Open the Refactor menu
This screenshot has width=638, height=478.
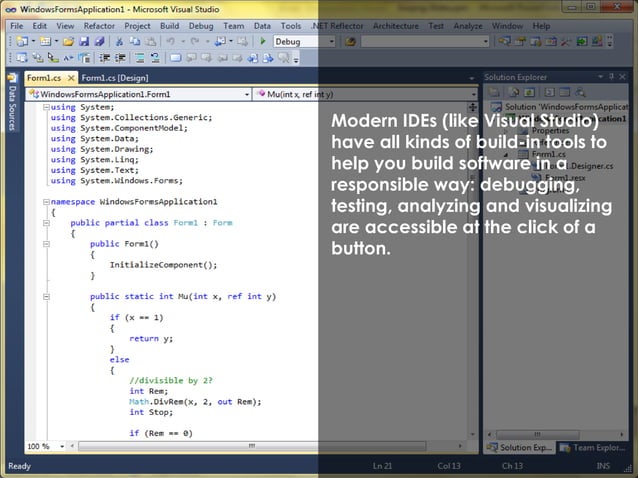tap(99, 25)
